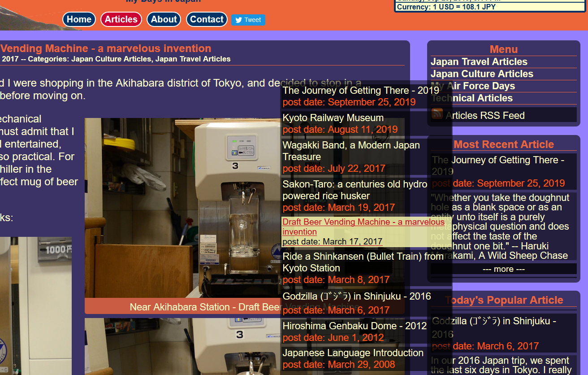Click the 1000 yen slot photo
Image resolution: width=588 pixels, height=375 pixels.
click(36, 306)
